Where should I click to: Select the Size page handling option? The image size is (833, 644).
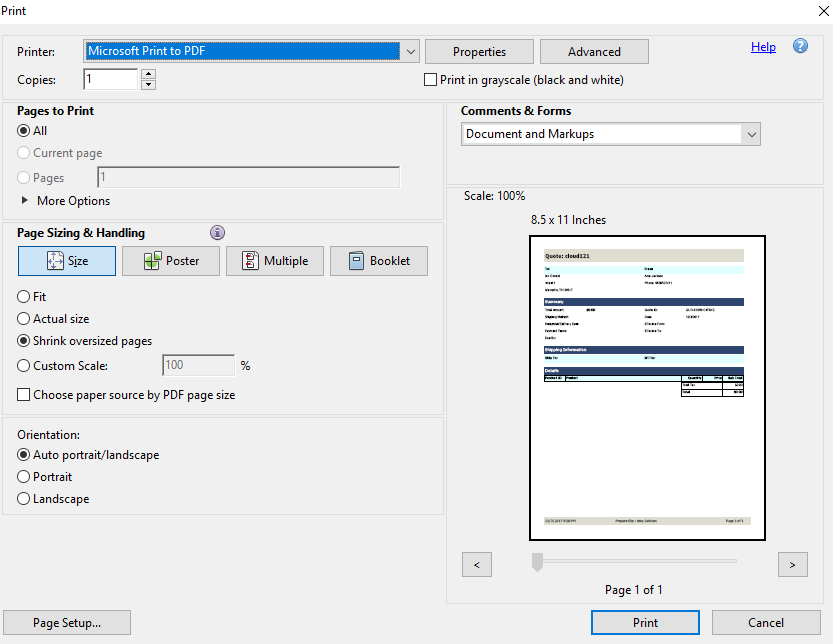(x=66, y=261)
